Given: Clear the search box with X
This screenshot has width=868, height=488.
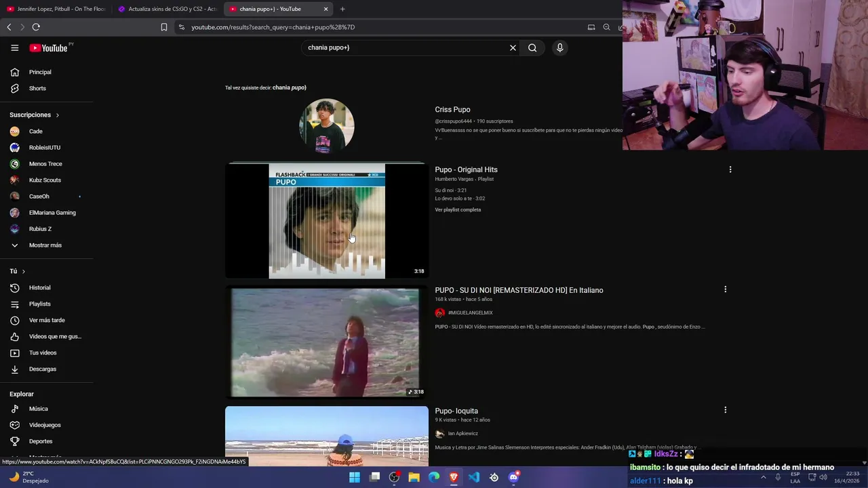Looking at the screenshot, I should pos(513,47).
